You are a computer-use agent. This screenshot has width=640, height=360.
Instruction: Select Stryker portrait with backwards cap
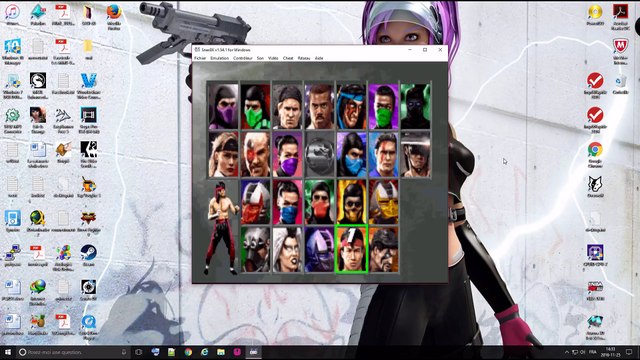(287, 106)
